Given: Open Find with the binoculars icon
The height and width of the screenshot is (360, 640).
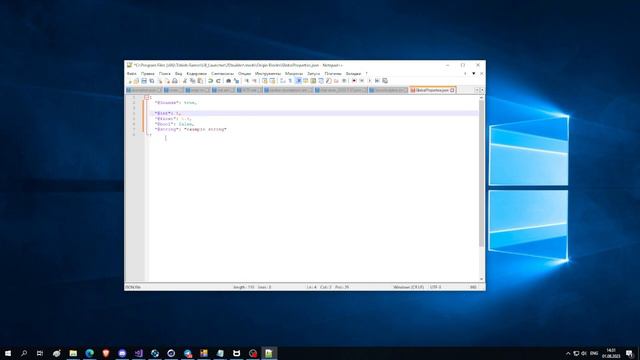Looking at the screenshot, I should click(x=228, y=81).
